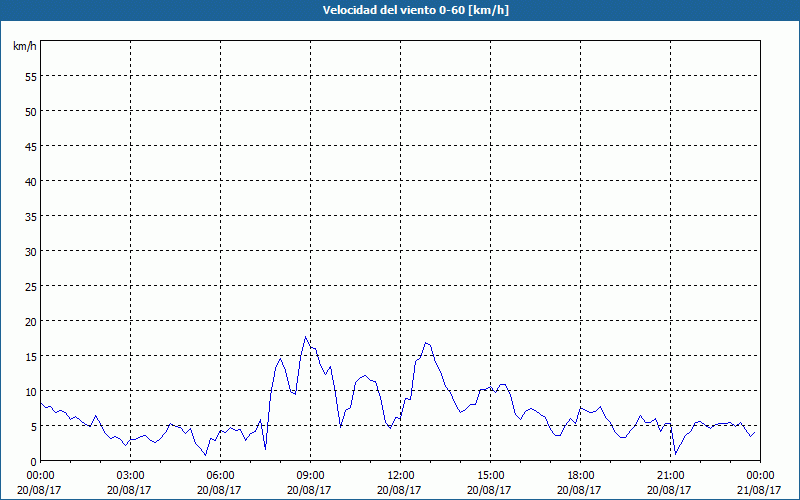Select the 30 value on the y-axis
This screenshot has width=800, height=500.
[x=31, y=252]
